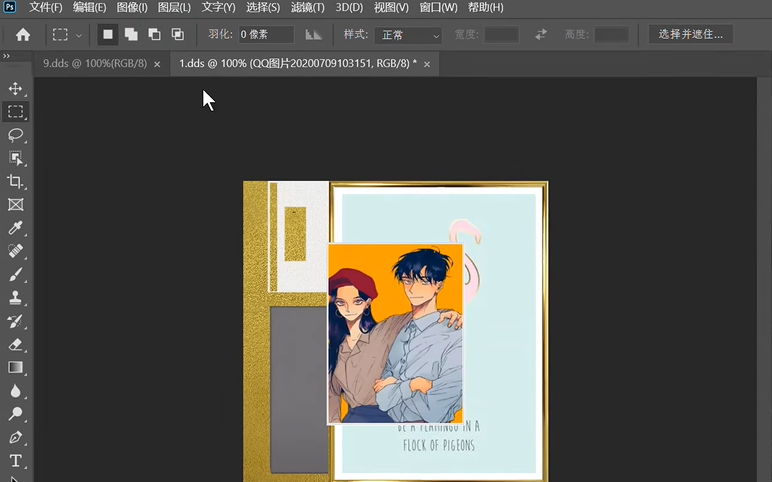Click the Home icon in options bar
The height and width of the screenshot is (482, 772).
point(22,35)
